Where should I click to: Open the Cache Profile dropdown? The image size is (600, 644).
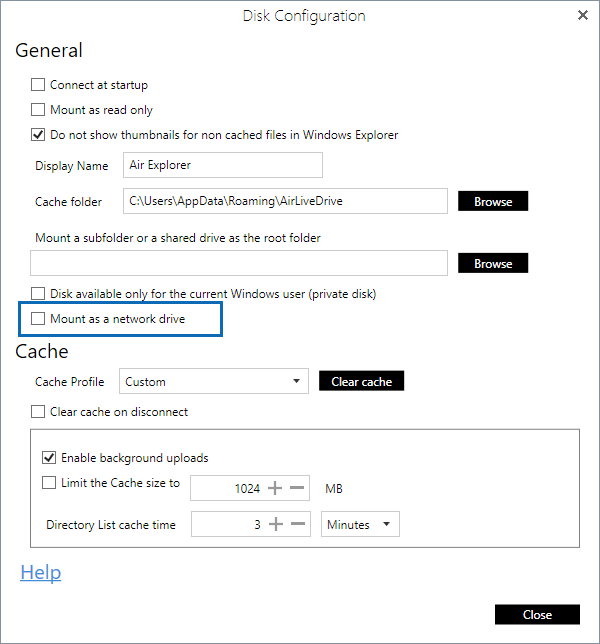tap(213, 381)
